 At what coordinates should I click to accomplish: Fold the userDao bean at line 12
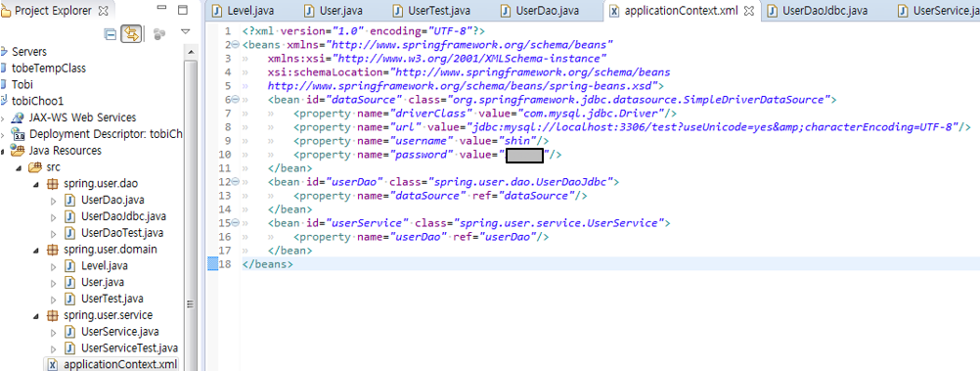(x=236, y=182)
